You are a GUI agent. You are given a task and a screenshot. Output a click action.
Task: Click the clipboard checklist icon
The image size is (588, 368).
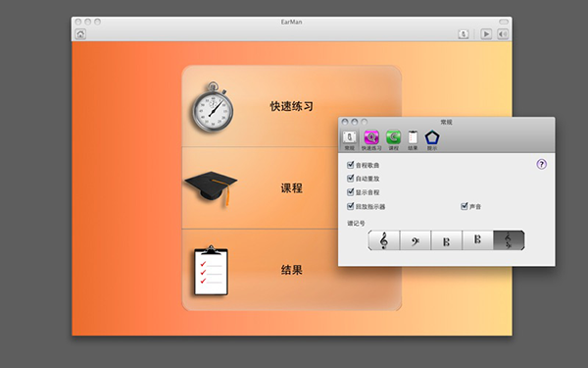coord(211,271)
